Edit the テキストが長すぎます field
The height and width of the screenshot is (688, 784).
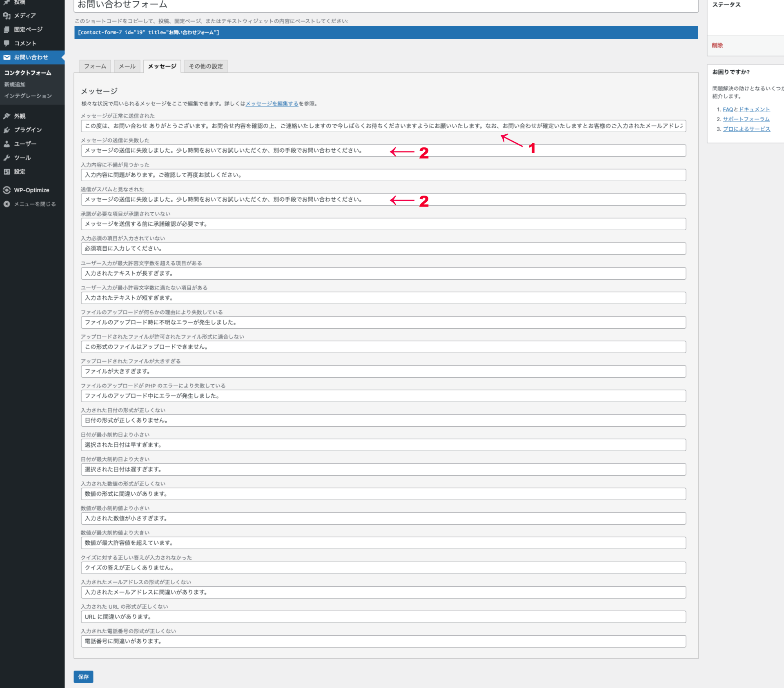tap(383, 273)
